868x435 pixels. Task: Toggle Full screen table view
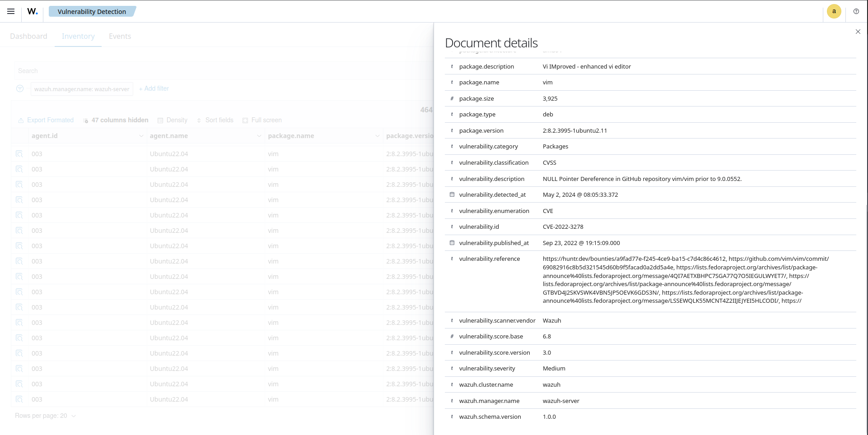click(x=262, y=120)
